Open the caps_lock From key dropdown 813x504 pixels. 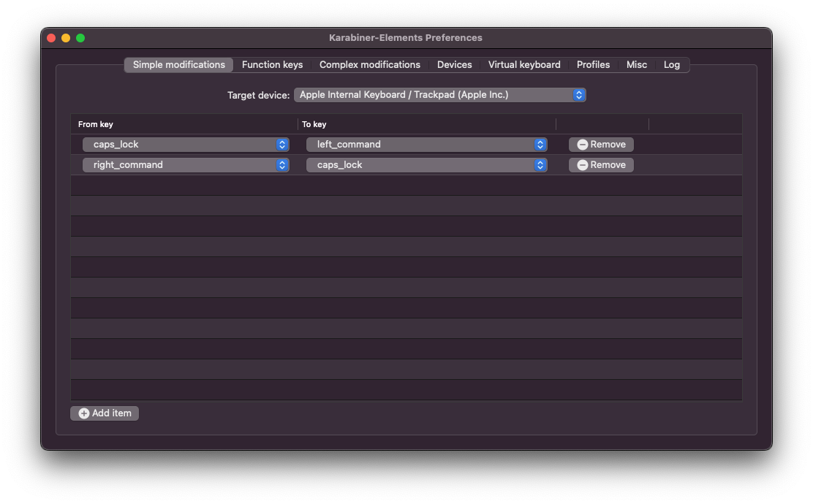click(x=186, y=145)
